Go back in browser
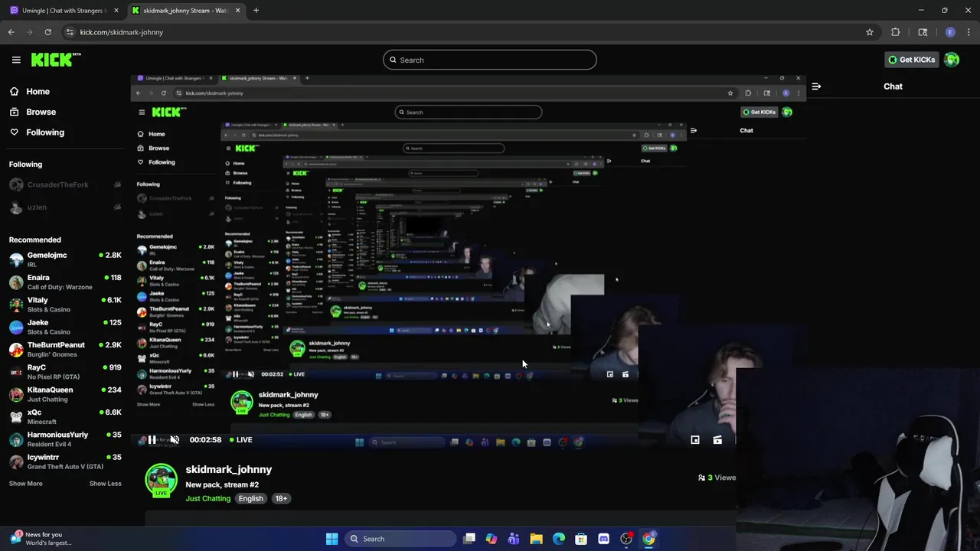The image size is (980, 551). point(11,32)
